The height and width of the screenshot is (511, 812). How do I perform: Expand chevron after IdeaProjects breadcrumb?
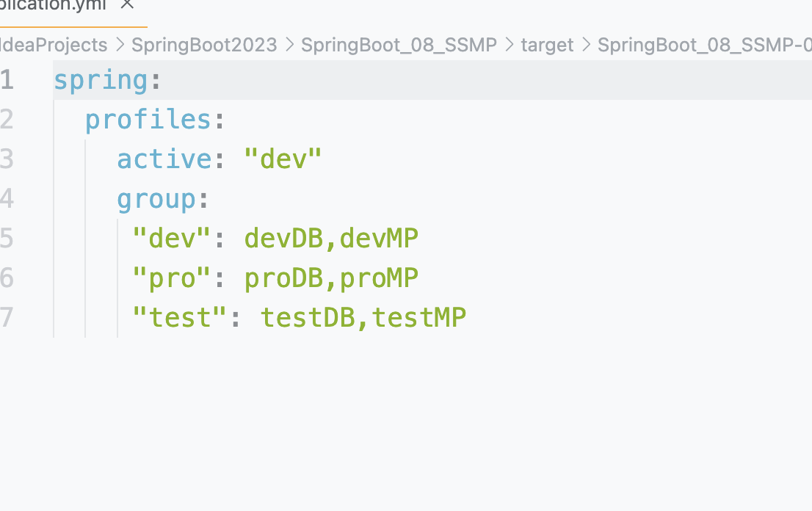click(120, 45)
